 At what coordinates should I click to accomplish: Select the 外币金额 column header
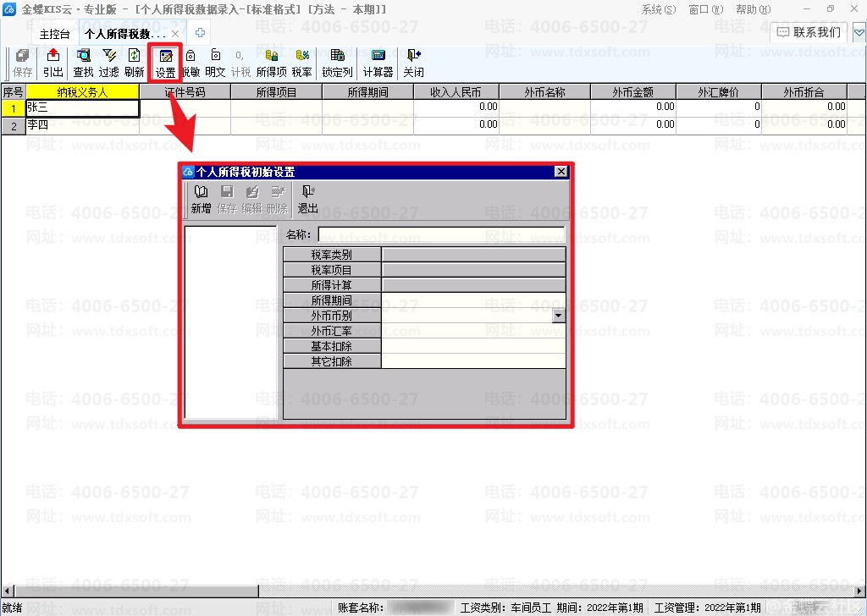click(633, 92)
